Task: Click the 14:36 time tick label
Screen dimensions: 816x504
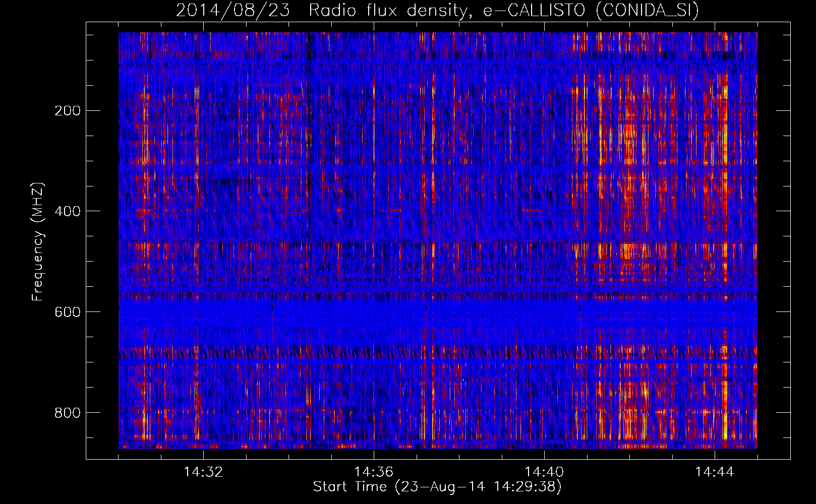Action: click(x=374, y=472)
